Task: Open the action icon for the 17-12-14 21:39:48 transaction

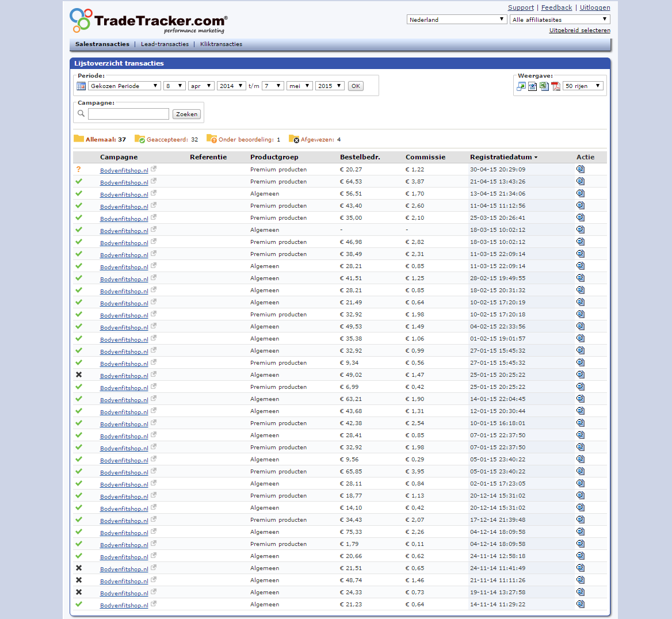Action: pos(581,519)
